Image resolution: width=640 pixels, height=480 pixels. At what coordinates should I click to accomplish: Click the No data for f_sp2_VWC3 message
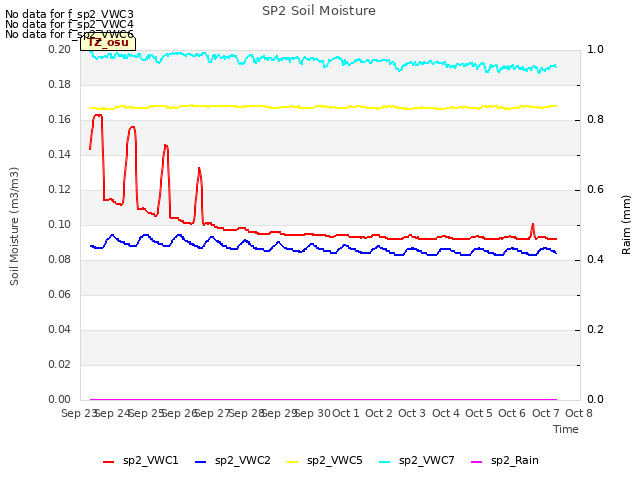pyautogui.click(x=69, y=14)
